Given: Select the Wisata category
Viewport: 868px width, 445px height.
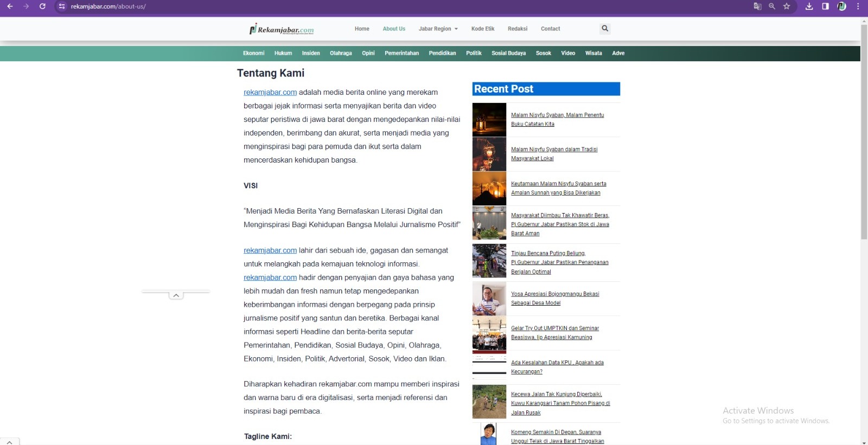Looking at the screenshot, I should click(593, 53).
